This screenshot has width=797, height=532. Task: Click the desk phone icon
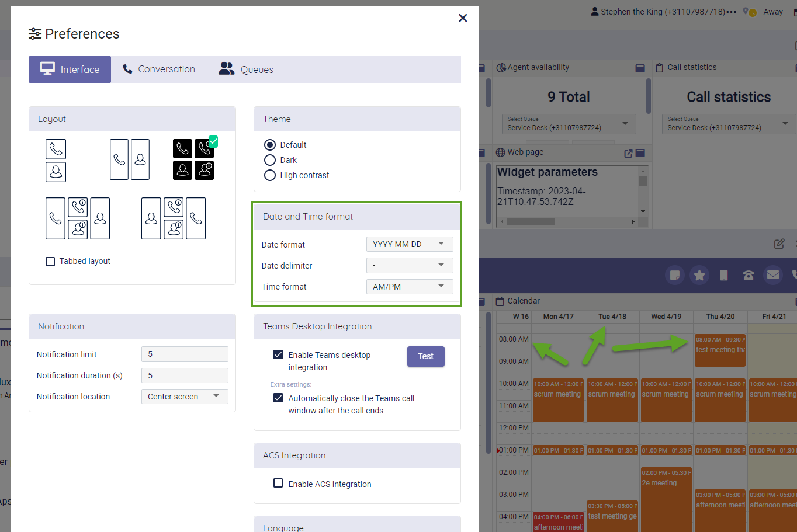point(748,276)
